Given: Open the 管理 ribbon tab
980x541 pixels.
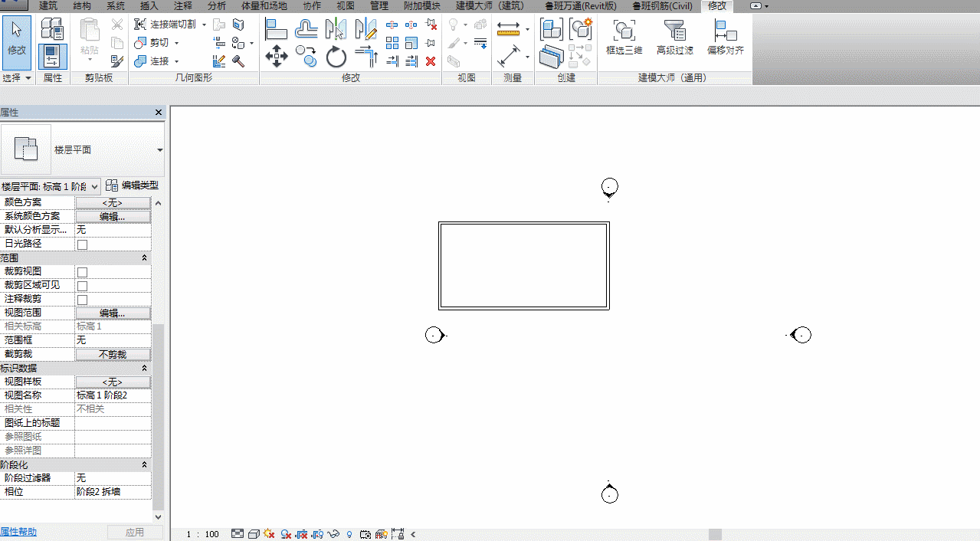Looking at the screenshot, I should tap(379, 6).
